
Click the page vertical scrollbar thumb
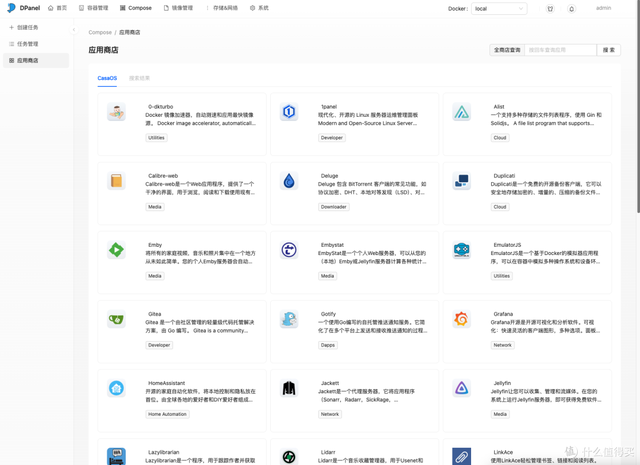pos(638,107)
